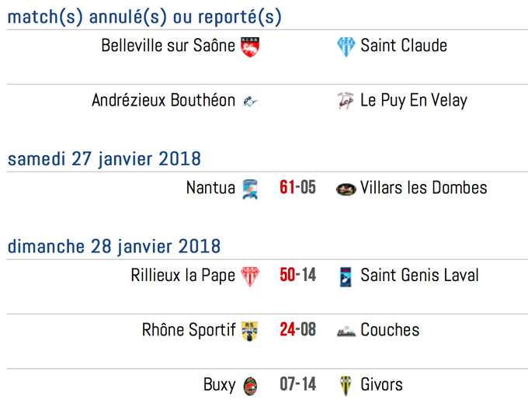
Task: Click the Givors yellow and black crest
Action: click(x=346, y=386)
